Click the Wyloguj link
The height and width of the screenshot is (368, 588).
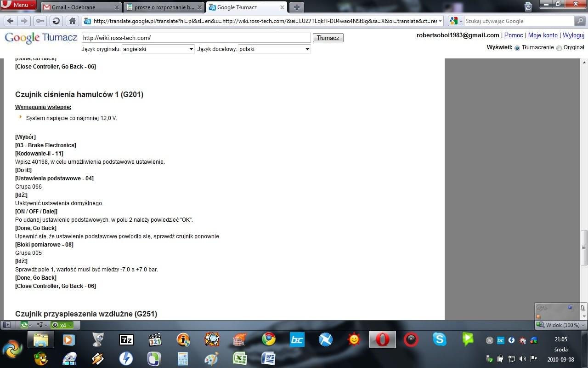pyautogui.click(x=573, y=35)
